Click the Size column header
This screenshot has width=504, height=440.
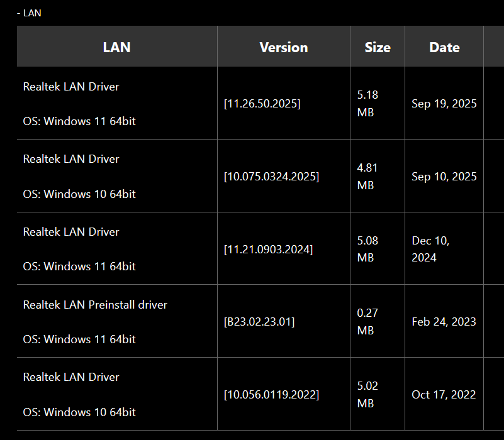pos(378,47)
